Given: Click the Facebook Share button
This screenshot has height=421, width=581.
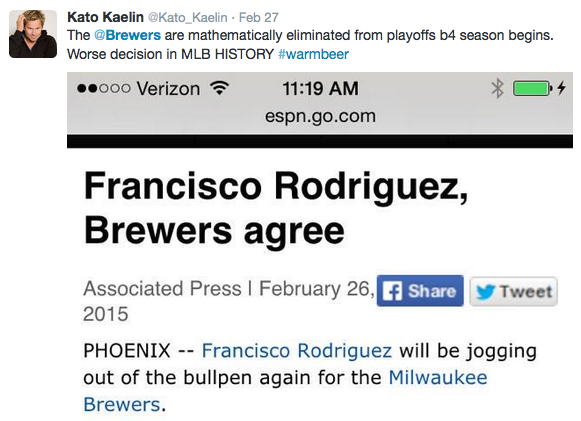Looking at the screenshot, I should pyautogui.click(x=420, y=291).
